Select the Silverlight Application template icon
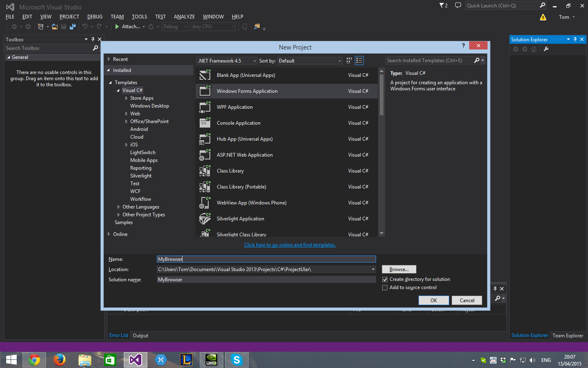The width and height of the screenshot is (588, 368). pos(205,219)
